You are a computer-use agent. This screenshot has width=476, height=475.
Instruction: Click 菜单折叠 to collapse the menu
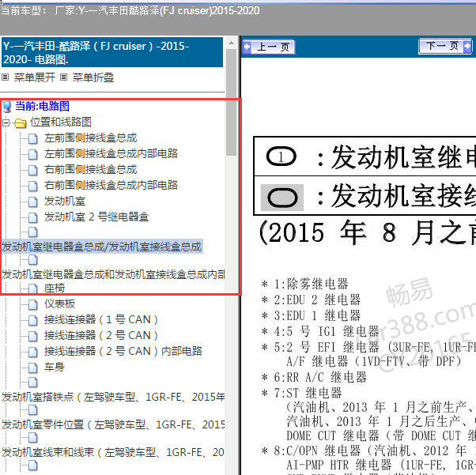click(93, 77)
